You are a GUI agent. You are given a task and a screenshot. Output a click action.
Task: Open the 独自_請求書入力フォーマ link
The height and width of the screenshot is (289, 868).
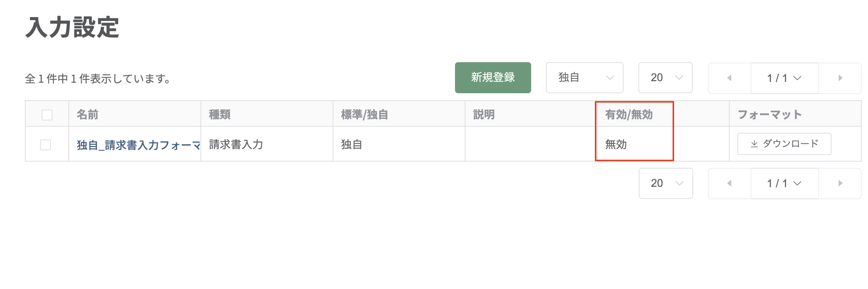point(138,145)
